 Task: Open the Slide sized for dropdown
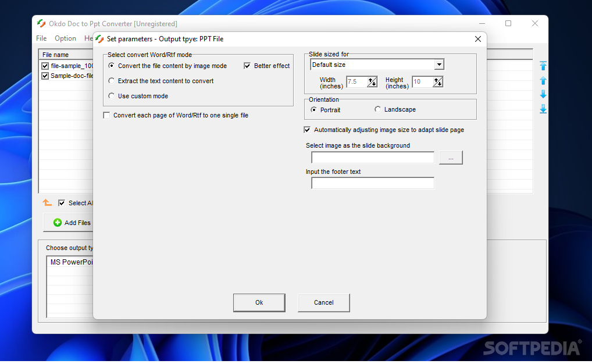pos(438,65)
